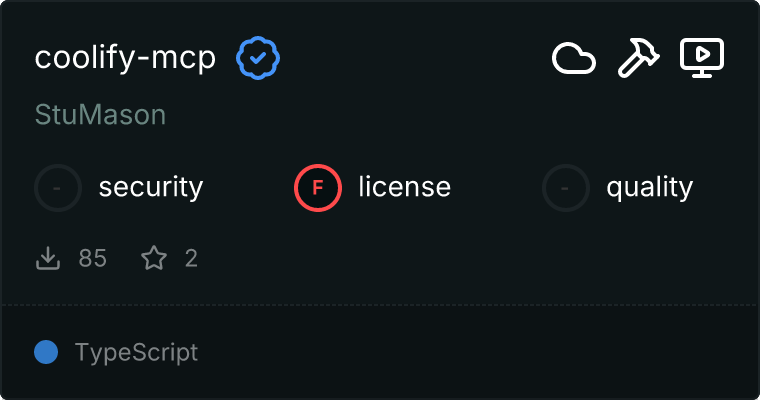Click the red F license grade badge
760x400 pixels.
tap(318, 187)
